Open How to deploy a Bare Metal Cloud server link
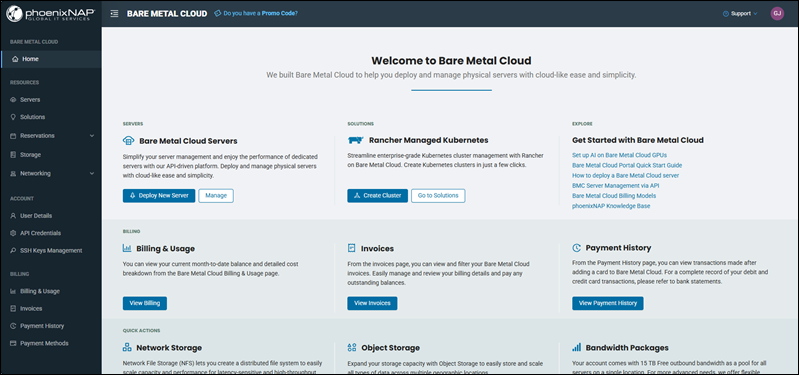This screenshot has width=799, height=375. 626,176
